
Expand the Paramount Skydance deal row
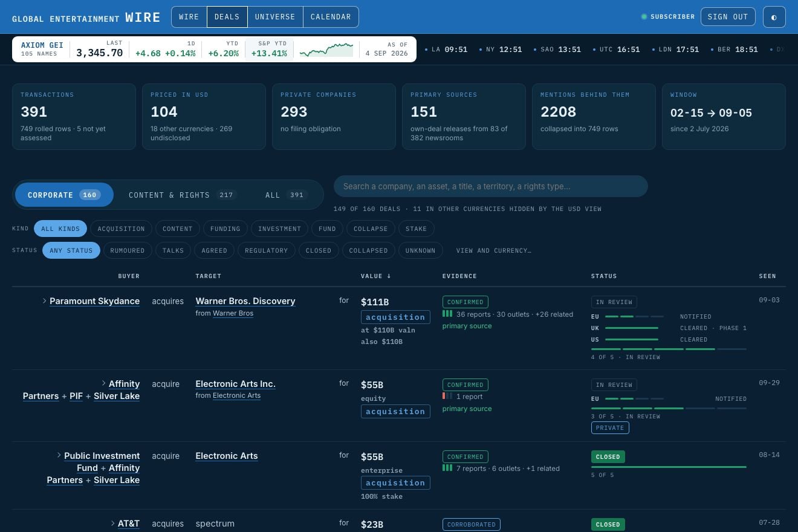45,300
